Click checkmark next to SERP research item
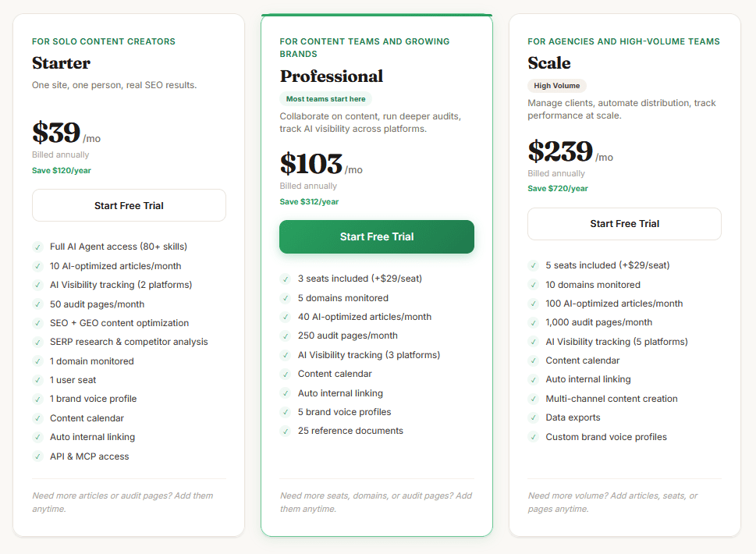The width and height of the screenshot is (756, 554). pyautogui.click(x=37, y=342)
